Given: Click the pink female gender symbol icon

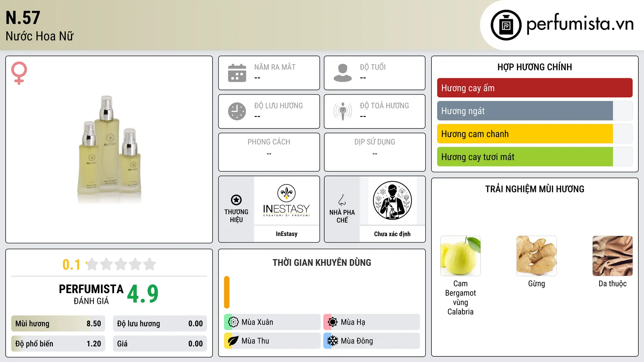Looking at the screenshot, I should pyautogui.click(x=19, y=73).
